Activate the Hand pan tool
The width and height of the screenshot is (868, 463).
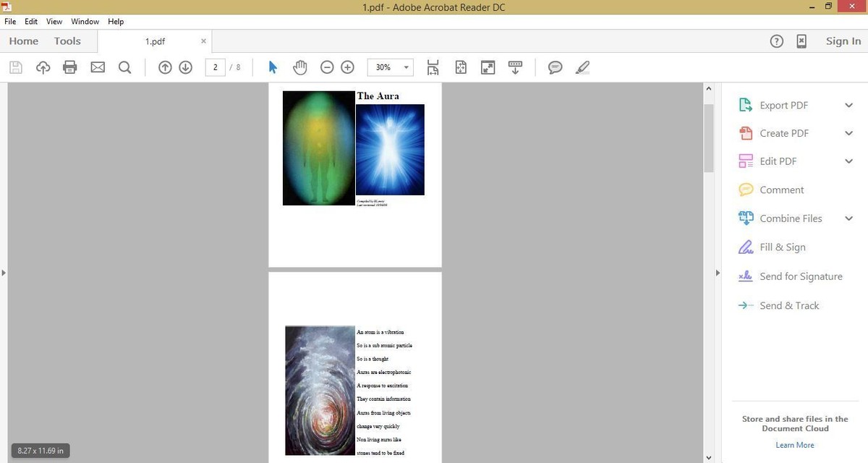coord(299,67)
